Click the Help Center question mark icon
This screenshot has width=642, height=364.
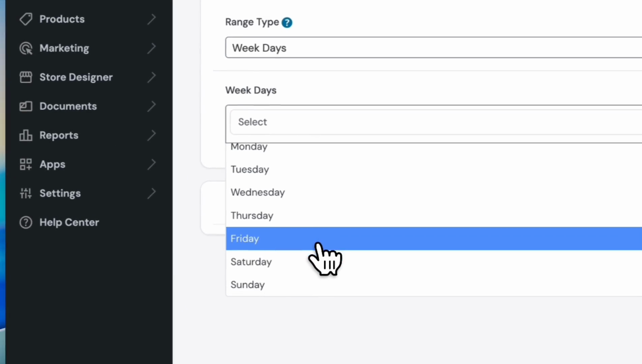[26, 222]
